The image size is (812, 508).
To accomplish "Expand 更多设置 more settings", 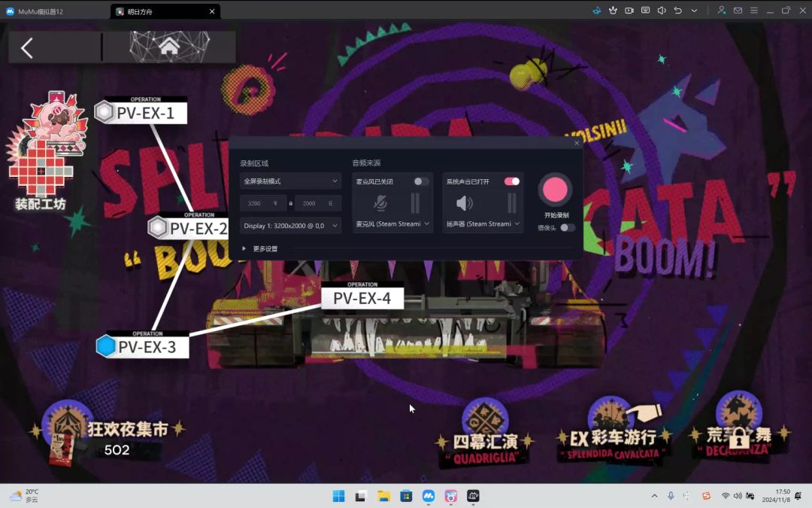I will coord(260,249).
